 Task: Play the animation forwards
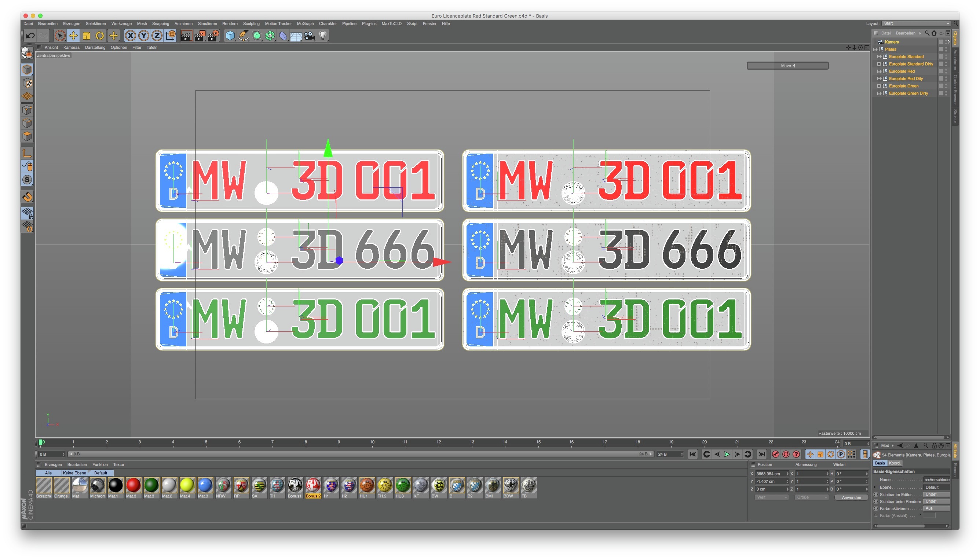click(x=727, y=454)
